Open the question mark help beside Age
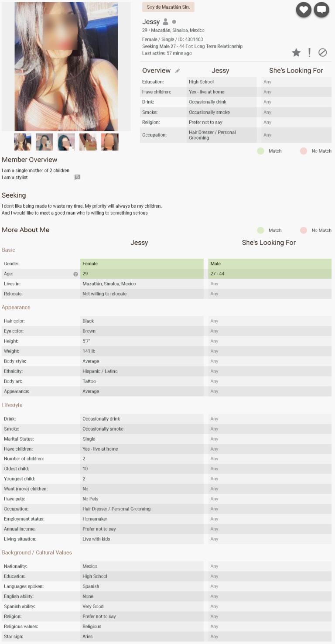 [75, 274]
